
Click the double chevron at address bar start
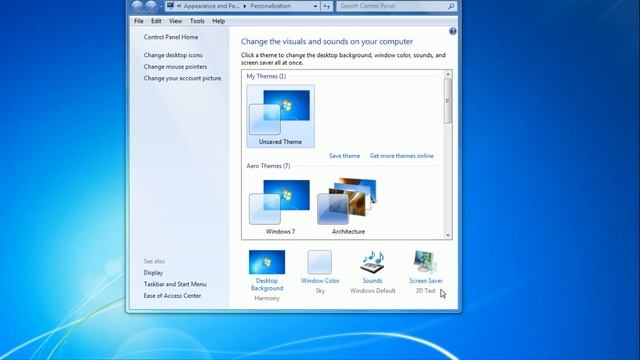pyautogui.click(x=179, y=6)
